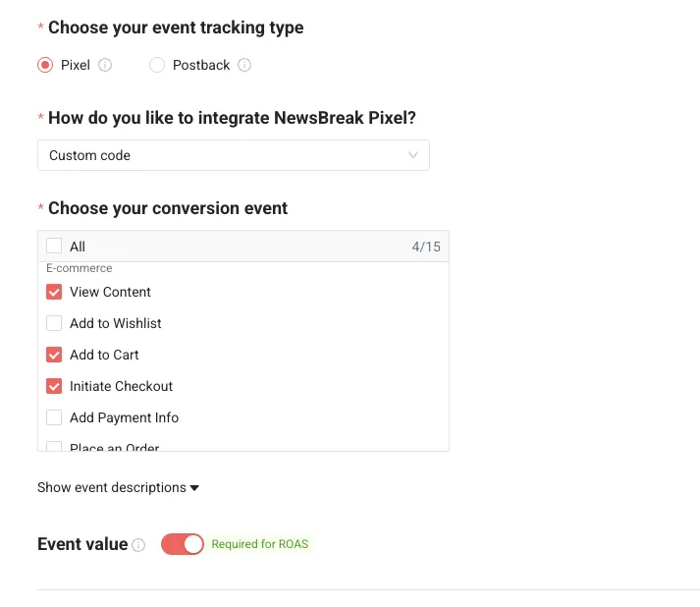Viewport: 700px width, 607px height.
Task: Click the E-commerce category header
Action: point(80,268)
